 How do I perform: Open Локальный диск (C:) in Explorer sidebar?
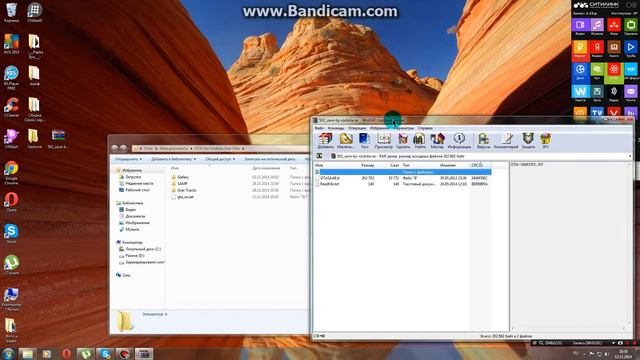click(x=143, y=249)
